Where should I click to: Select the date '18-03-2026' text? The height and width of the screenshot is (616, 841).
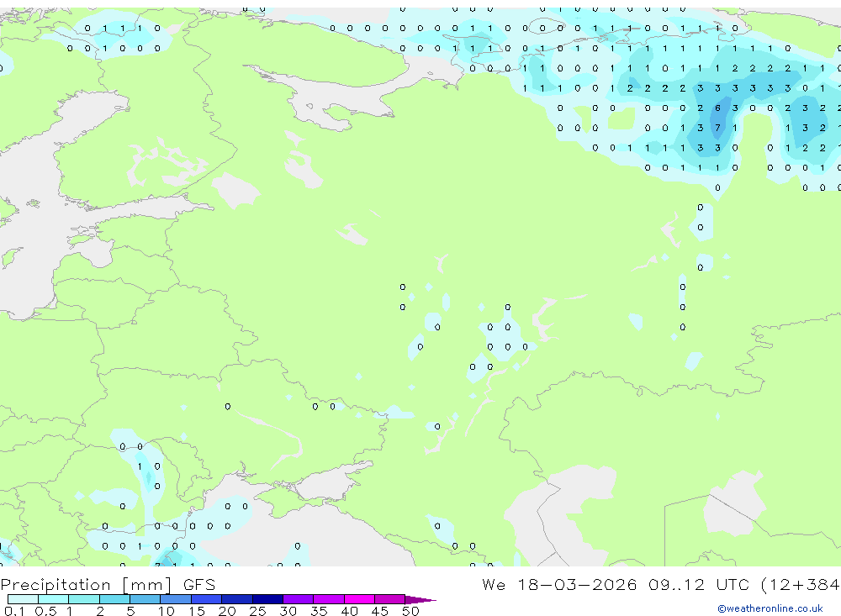click(577, 584)
